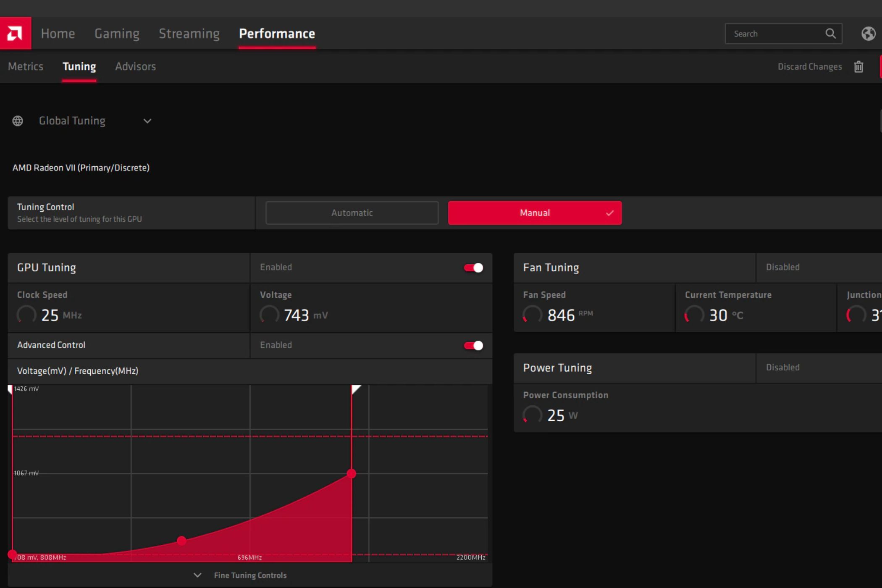Open the Global Tuning profile selector
Image resolution: width=882 pixels, height=588 pixels.
72,121
